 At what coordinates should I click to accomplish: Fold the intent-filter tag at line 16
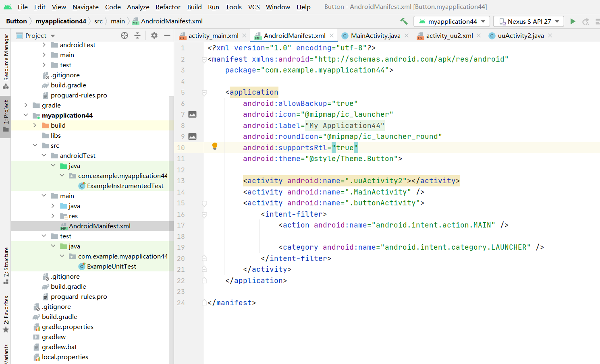tap(204, 215)
